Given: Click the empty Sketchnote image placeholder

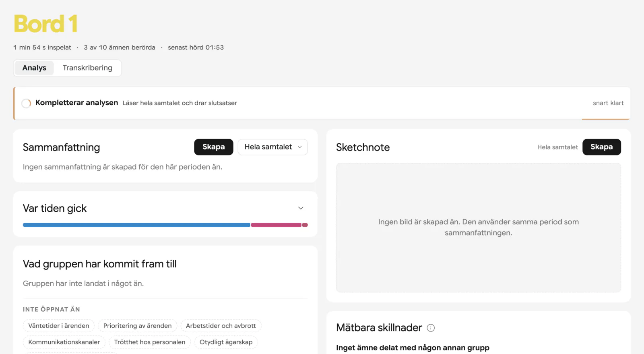Looking at the screenshot, I should [479, 228].
